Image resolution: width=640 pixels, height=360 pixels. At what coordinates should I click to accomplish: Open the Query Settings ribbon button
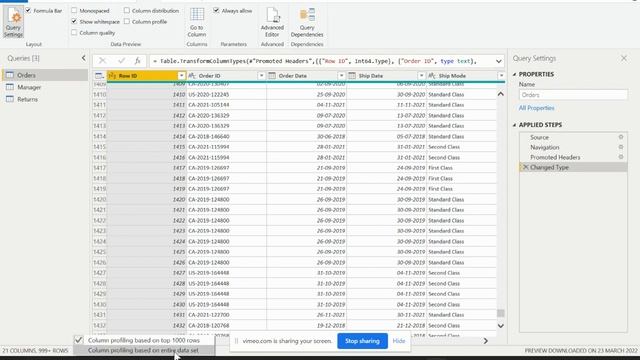coord(13,22)
